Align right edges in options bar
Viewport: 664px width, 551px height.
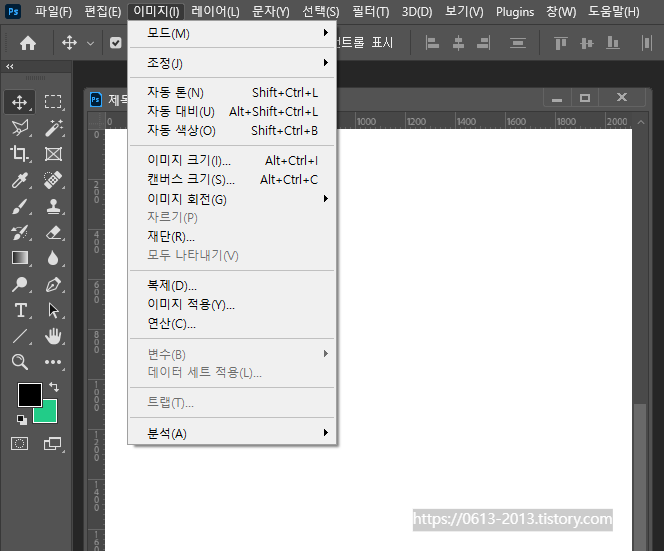[x=484, y=43]
